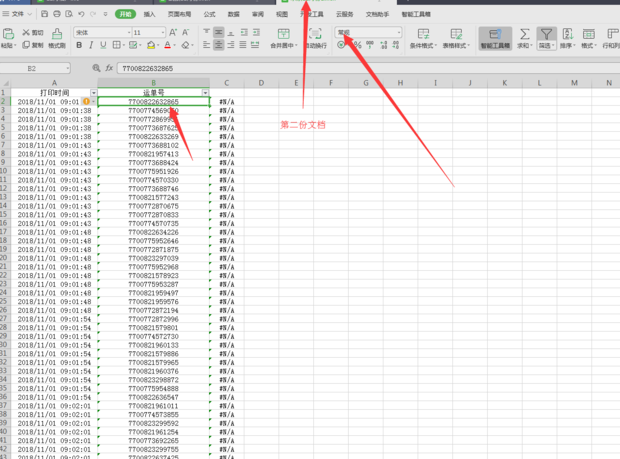The image size is (620, 459).
Task: Click the Save icon in quick access toolbar
Action: (x=44, y=14)
